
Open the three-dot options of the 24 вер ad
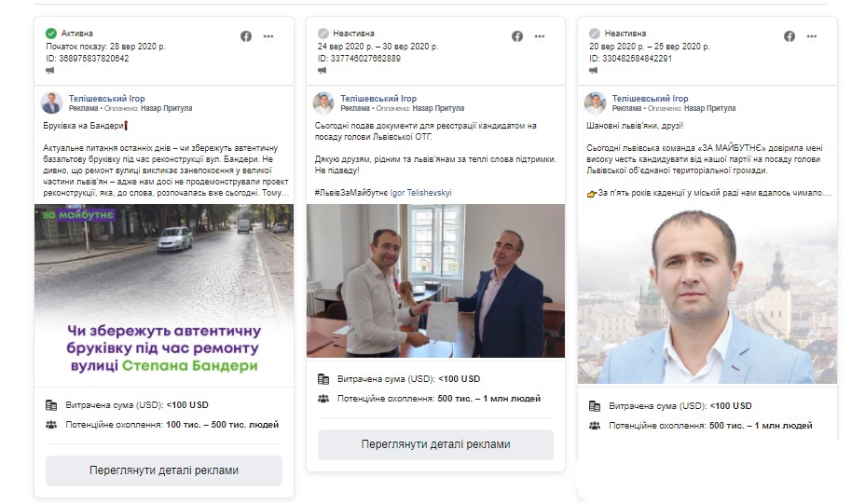click(540, 36)
